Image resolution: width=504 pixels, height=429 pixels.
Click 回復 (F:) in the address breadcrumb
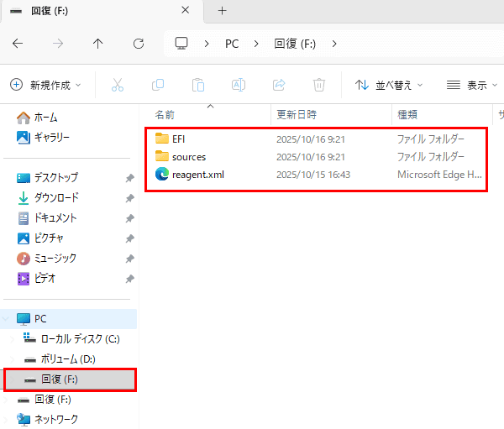[295, 44]
